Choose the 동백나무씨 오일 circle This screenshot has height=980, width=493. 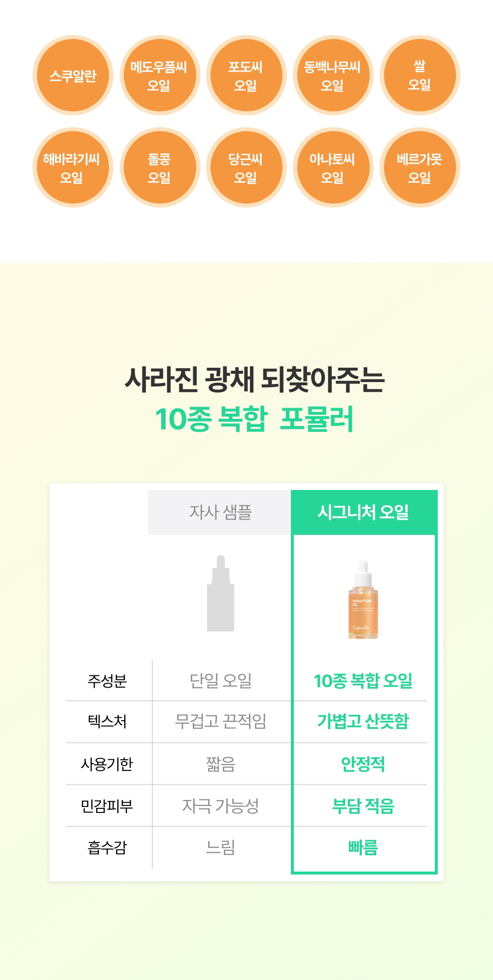pos(333,75)
